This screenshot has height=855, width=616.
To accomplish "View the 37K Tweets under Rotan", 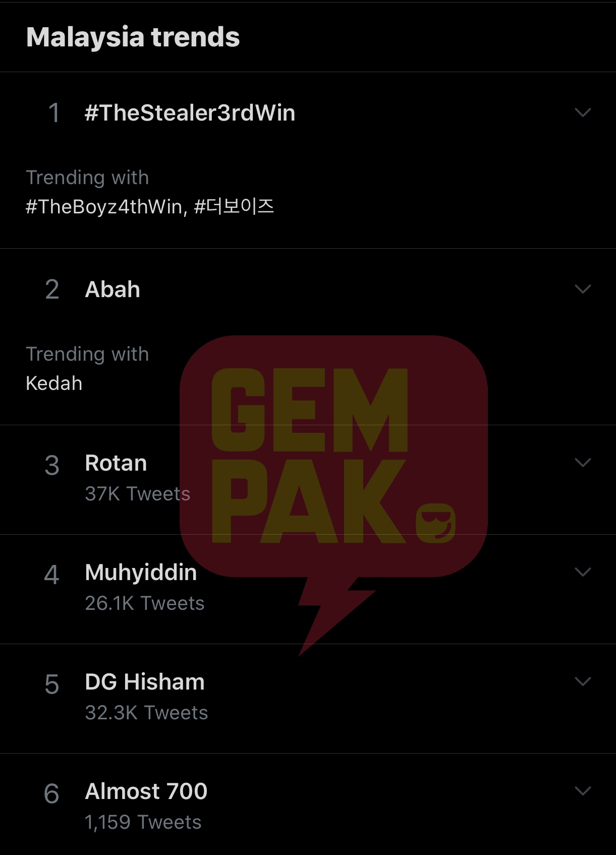I will pyautogui.click(x=138, y=494).
